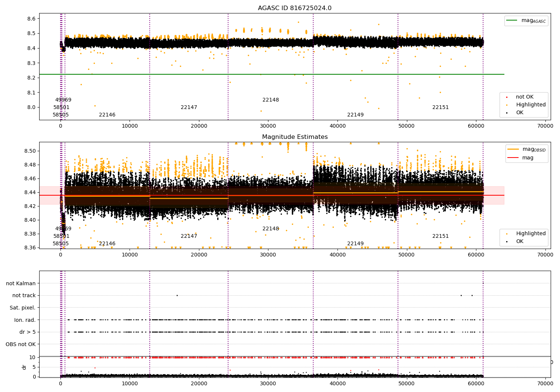The image size is (560, 392).
Task: Click the 8.2 tick on top y-axis
Action: pyautogui.click(x=31, y=78)
